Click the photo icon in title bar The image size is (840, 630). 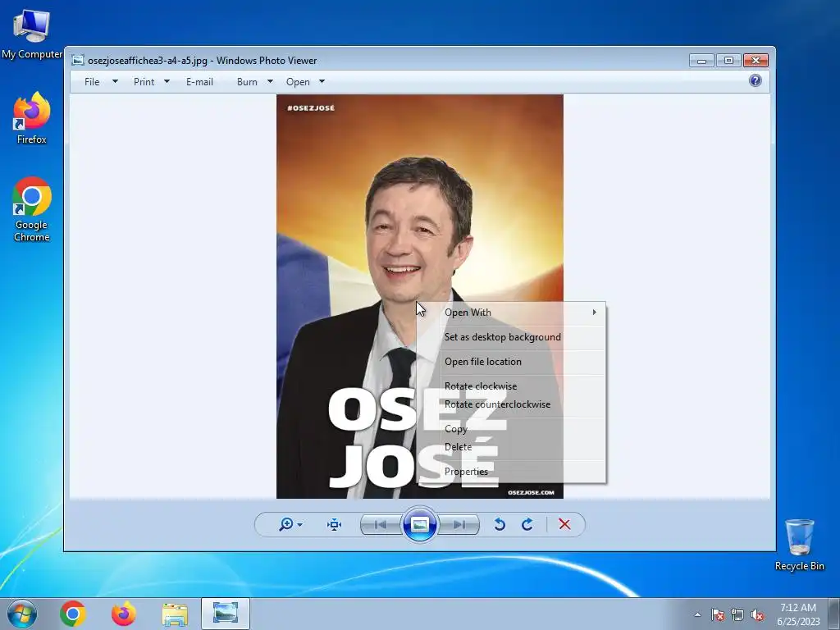(78, 61)
